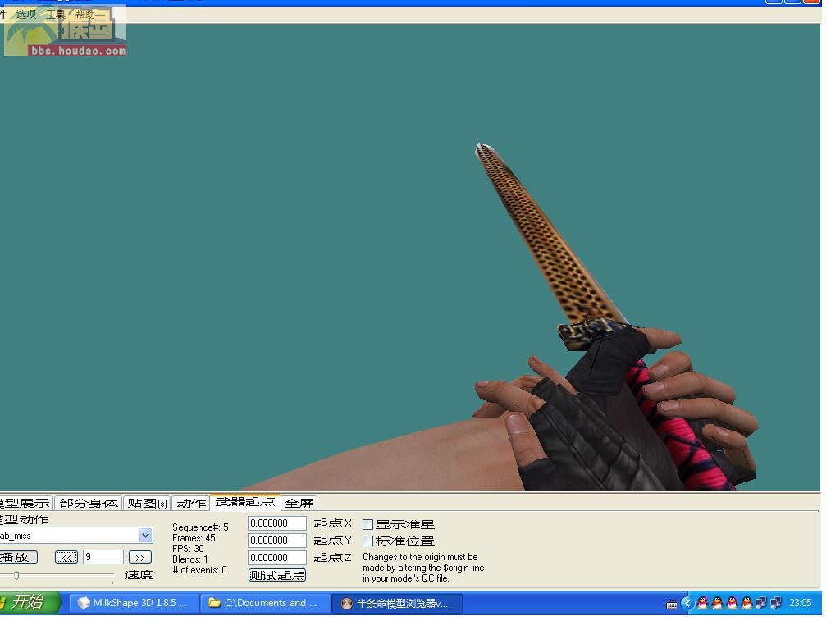Step forward one frame with >> button
This screenshot has height=630, width=840.
click(x=140, y=557)
